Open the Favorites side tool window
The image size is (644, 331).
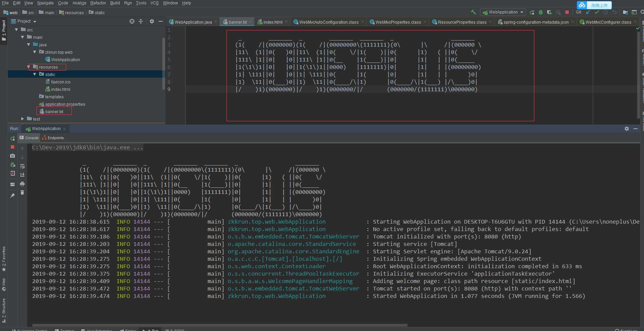[4, 259]
